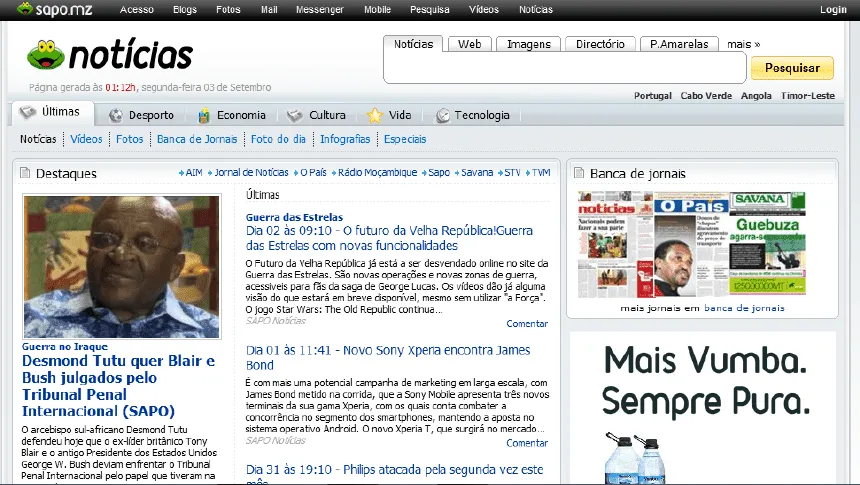Open the Velha República article headline
This screenshot has width=860, height=485.
click(x=389, y=238)
